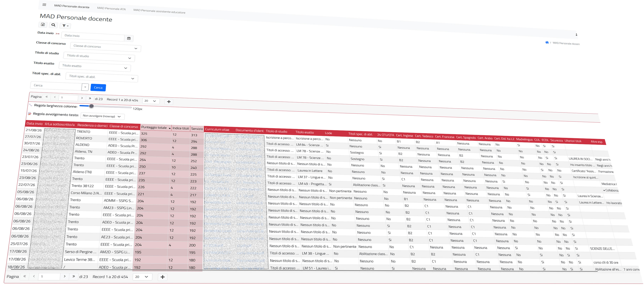This screenshot has width=644, height=287.
Task: Open the bottom page size 20 dropdown
Action: [x=142, y=277]
